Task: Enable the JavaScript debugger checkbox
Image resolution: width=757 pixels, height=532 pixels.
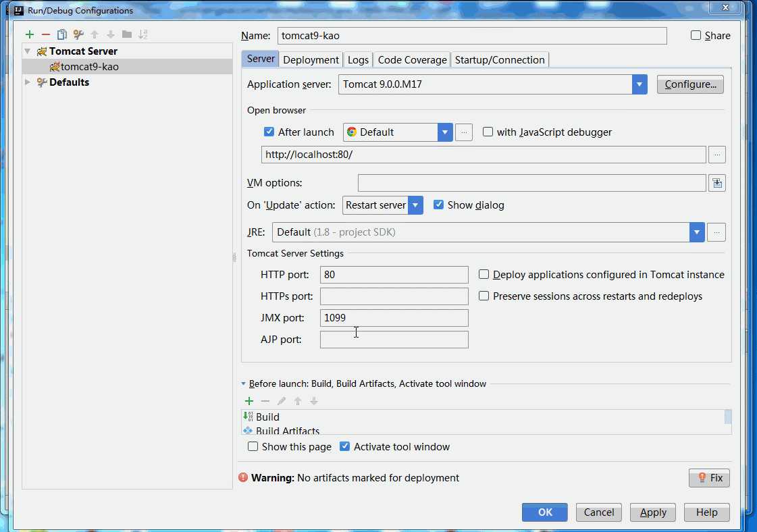Action: click(x=488, y=132)
